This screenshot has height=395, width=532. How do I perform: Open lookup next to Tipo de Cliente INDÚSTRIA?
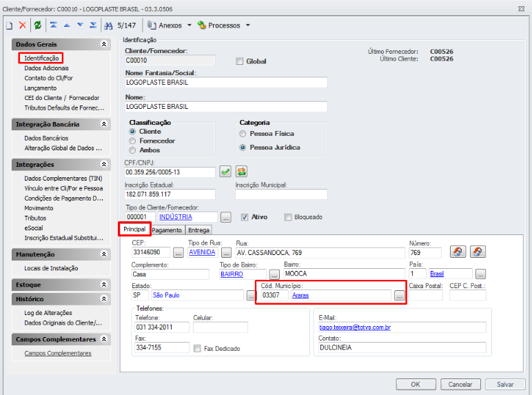tap(226, 217)
